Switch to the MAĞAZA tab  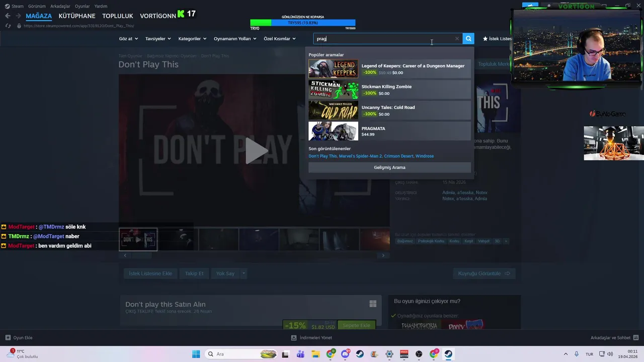pyautogui.click(x=39, y=16)
